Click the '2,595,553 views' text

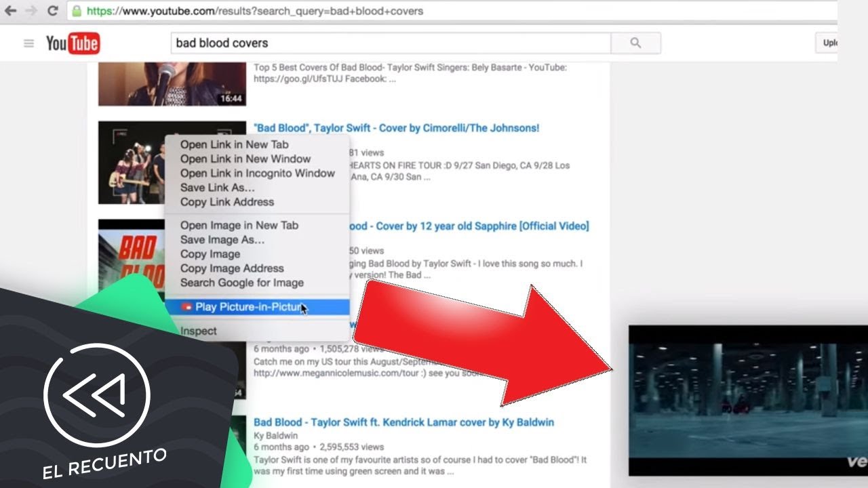coord(353,447)
